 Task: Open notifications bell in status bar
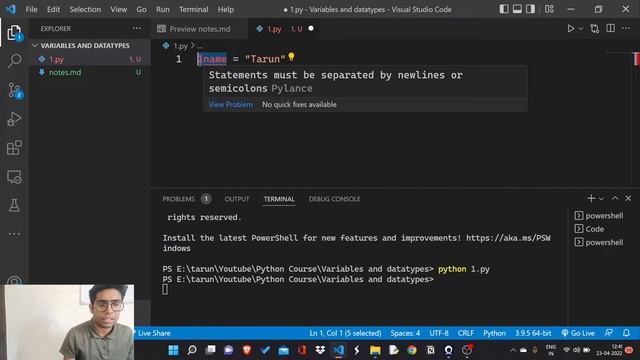click(x=626, y=333)
